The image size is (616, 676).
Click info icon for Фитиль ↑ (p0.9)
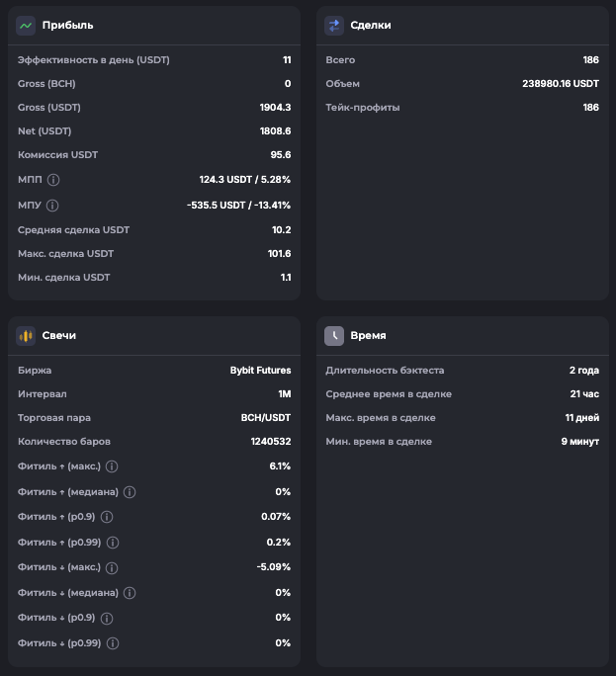point(107,517)
